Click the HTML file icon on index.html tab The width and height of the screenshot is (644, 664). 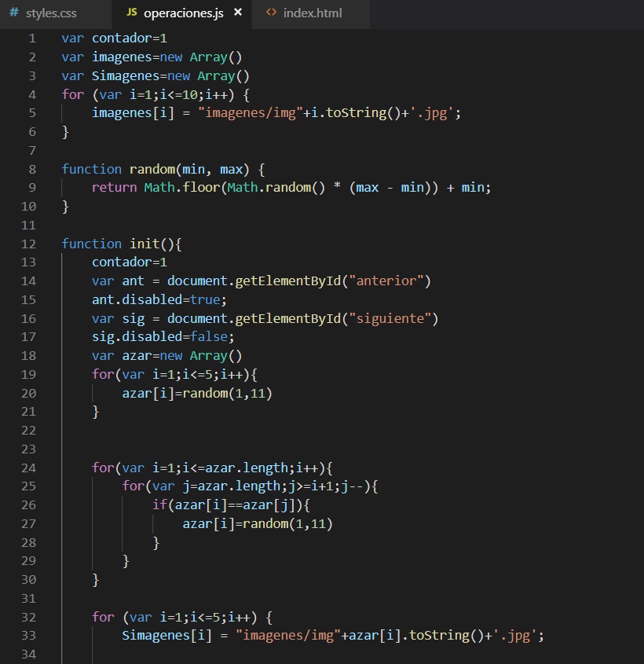click(x=271, y=13)
